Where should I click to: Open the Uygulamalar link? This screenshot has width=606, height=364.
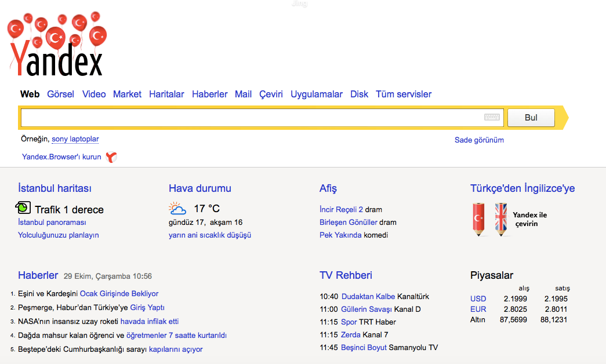[x=317, y=94]
